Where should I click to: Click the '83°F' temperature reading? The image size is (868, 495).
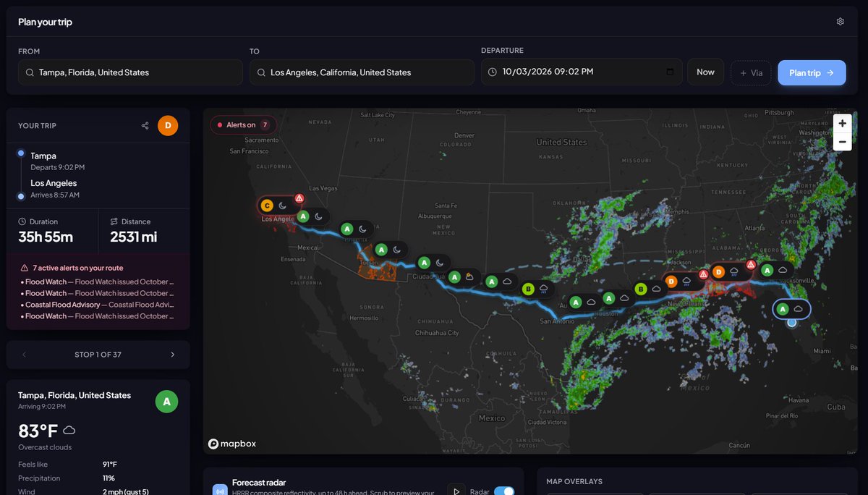(x=38, y=431)
